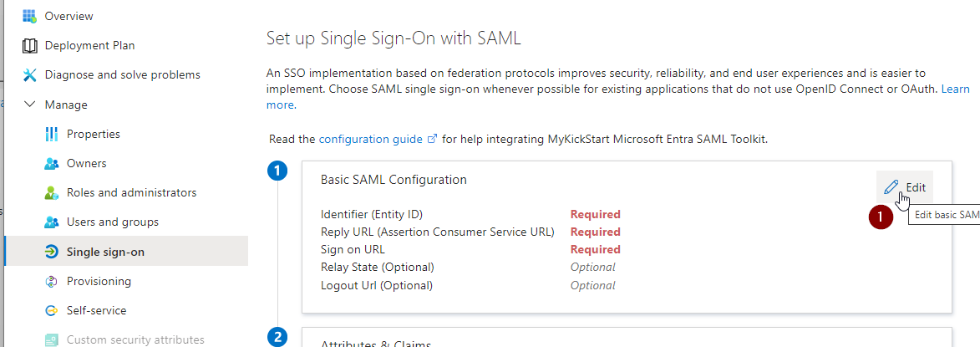
Task: Click the Provisioning sync icon
Action: 52,281
